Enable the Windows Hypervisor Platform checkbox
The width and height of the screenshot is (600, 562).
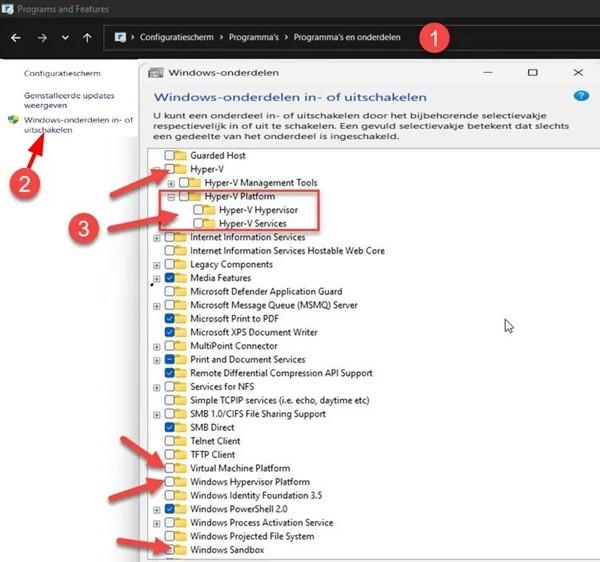click(170, 482)
